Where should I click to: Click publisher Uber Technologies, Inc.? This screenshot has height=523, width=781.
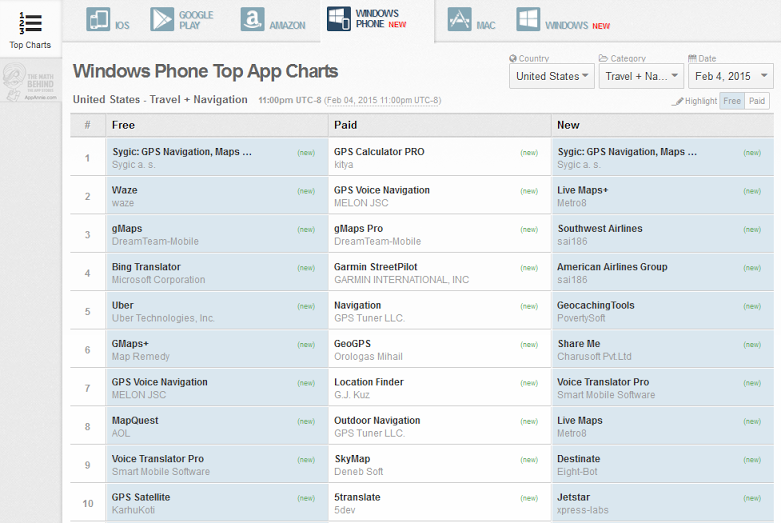163,318
